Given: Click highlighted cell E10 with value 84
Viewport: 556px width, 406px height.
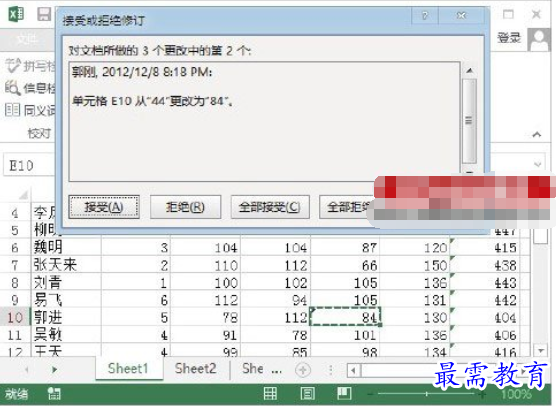Looking at the screenshot, I should pyautogui.click(x=345, y=317).
